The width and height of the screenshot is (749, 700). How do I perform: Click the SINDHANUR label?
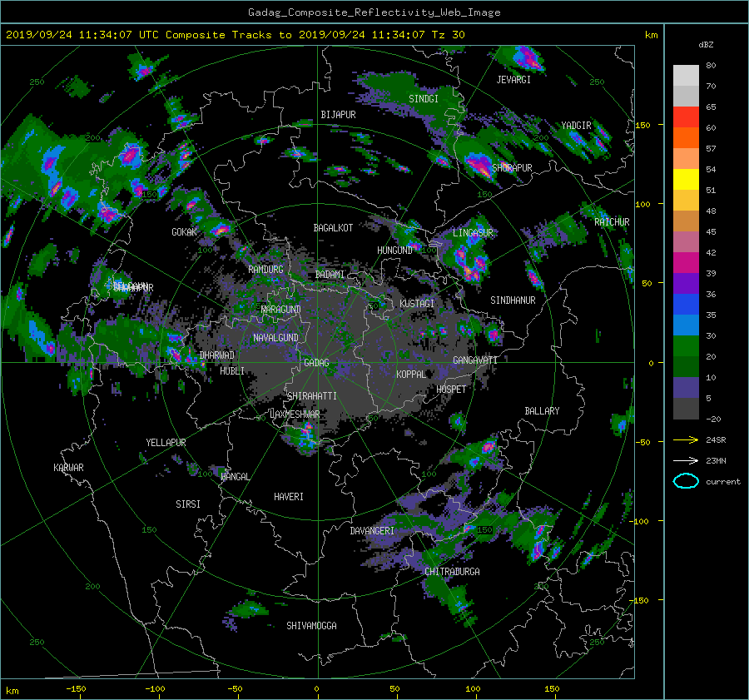[x=513, y=300]
